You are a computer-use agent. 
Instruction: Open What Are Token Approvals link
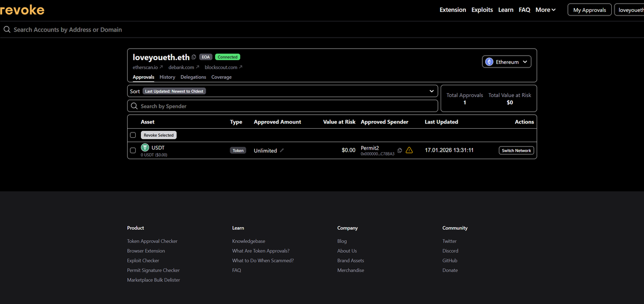coord(261,251)
